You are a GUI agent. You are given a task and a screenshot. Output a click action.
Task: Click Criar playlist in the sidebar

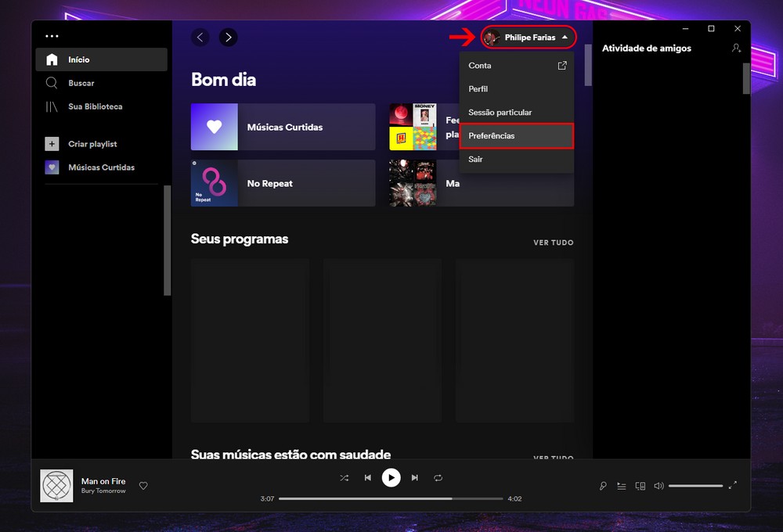tap(92, 144)
